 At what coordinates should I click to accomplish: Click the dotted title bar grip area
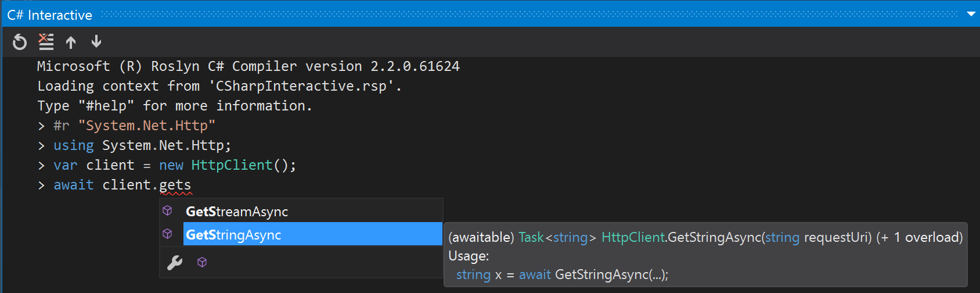pyautogui.click(x=528, y=14)
